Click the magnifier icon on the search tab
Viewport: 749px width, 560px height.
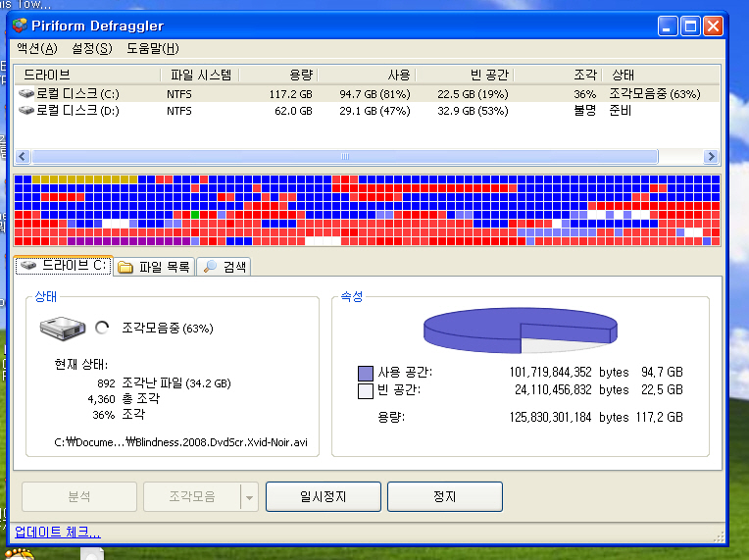click(209, 267)
